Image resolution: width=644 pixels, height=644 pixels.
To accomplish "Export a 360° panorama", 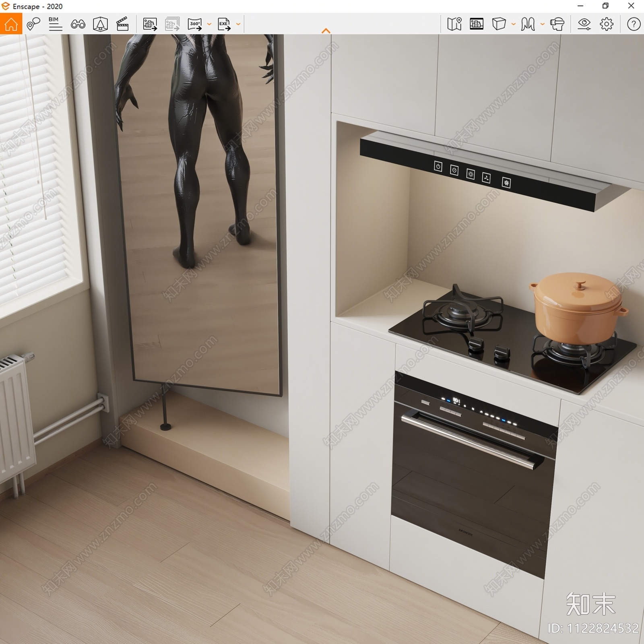I will pos(195,24).
